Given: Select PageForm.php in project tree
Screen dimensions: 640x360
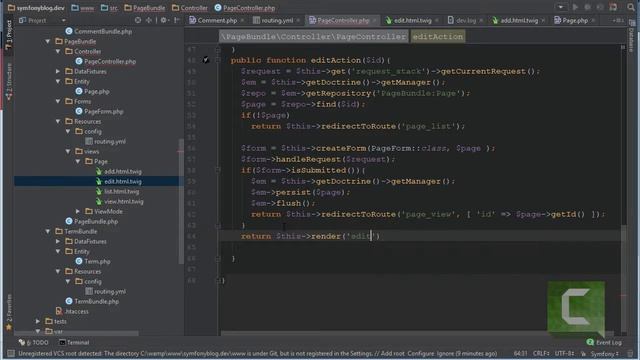Looking at the screenshot, I should coord(99,111).
